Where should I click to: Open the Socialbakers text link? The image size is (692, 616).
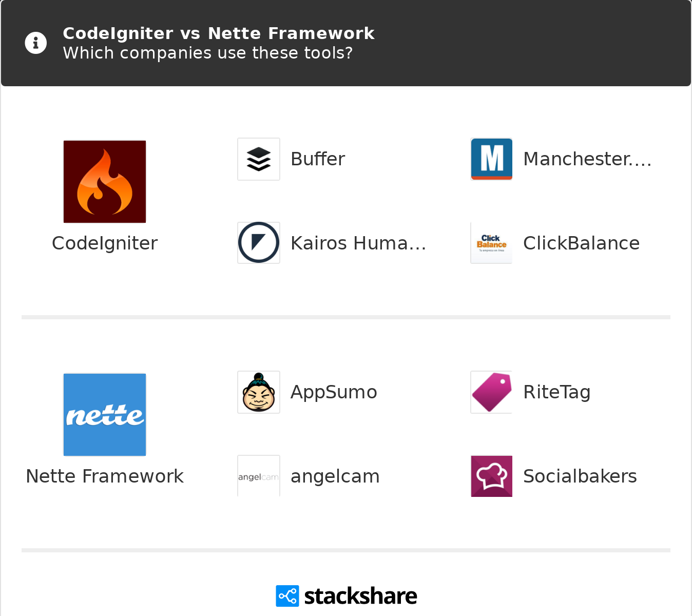click(x=580, y=476)
